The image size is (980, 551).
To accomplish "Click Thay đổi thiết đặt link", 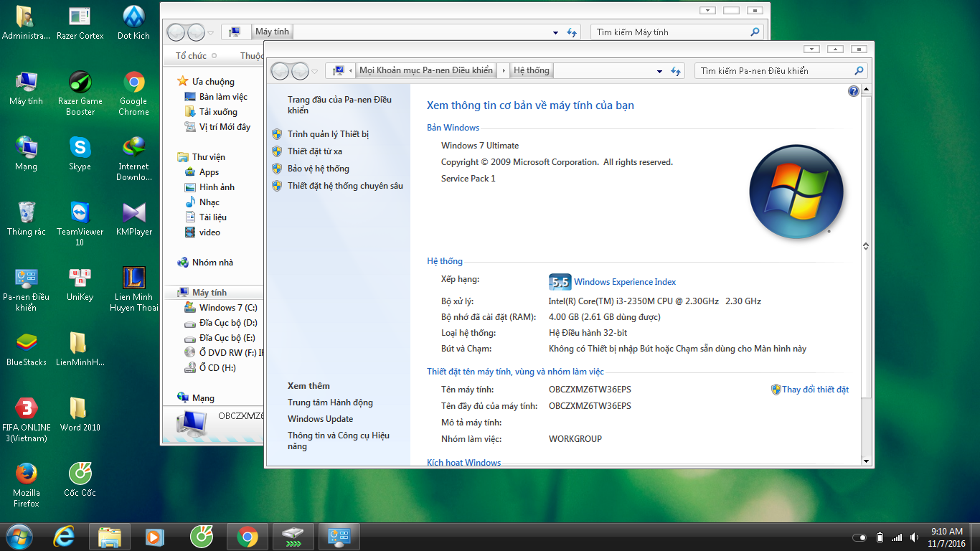I will pyautogui.click(x=815, y=390).
